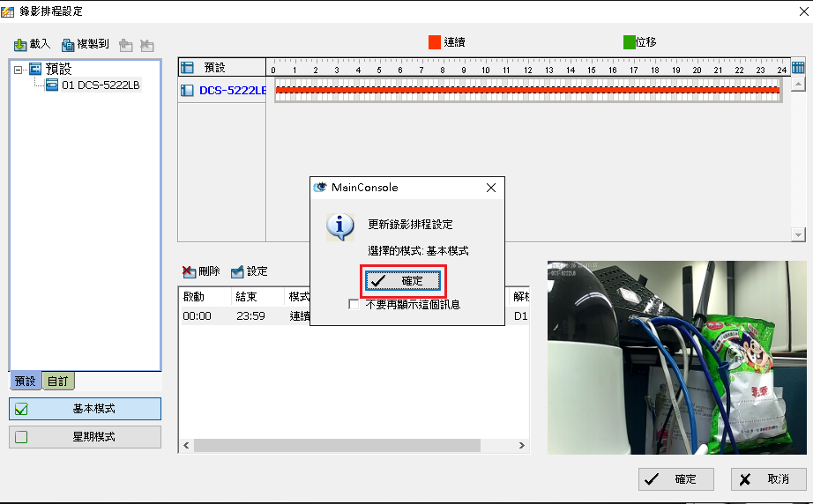Click the 預設 header icon above schedule
The image size is (813, 504).
click(x=186, y=67)
